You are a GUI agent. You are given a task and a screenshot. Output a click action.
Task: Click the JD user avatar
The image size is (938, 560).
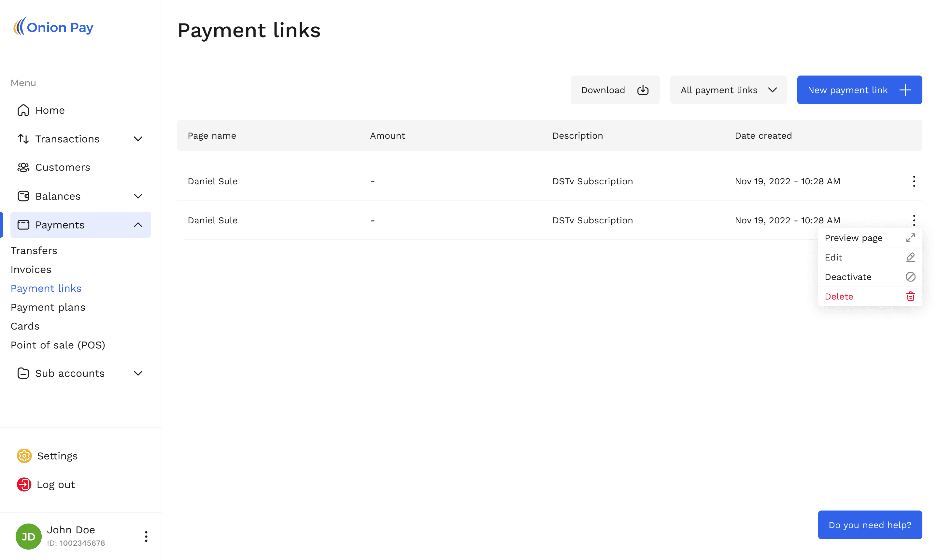28,536
